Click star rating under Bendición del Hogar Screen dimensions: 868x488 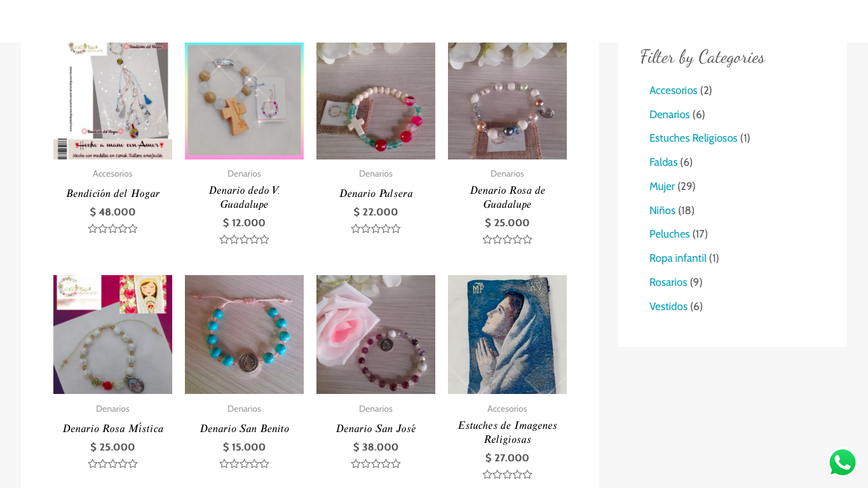pos(112,229)
